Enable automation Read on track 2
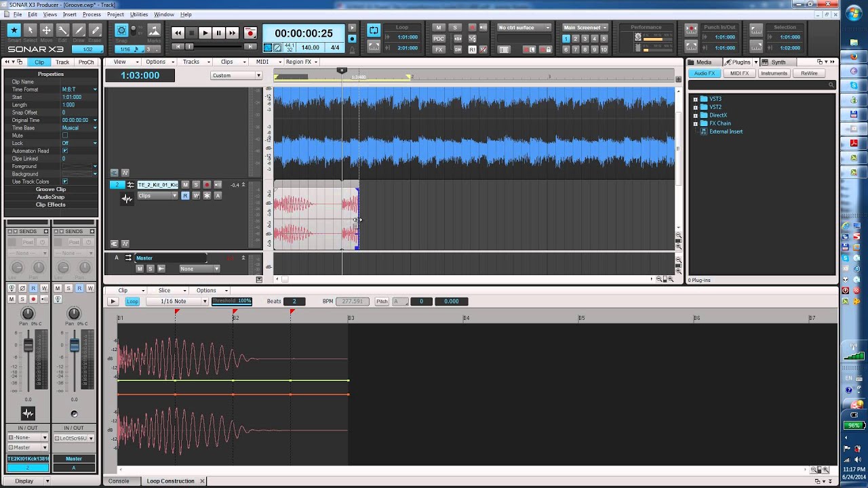This screenshot has width=868, height=488. pyautogui.click(x=185, y=195)
